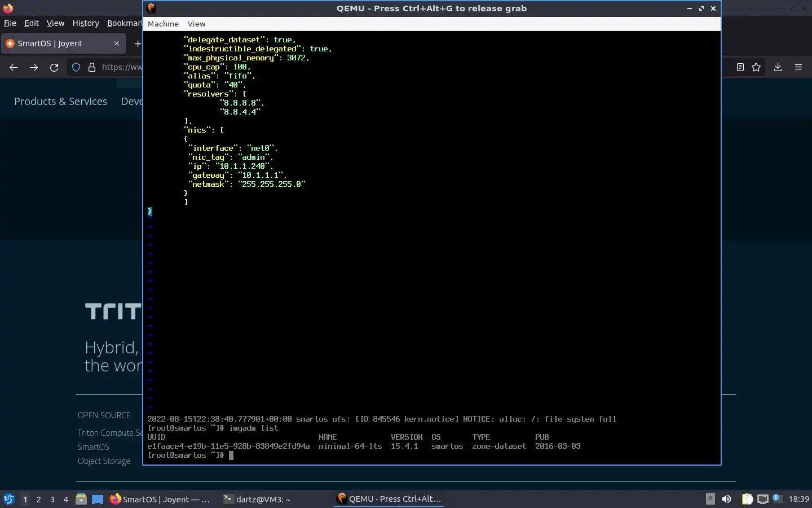Viewport: 812px width, 508px height.
Task: Open Firefox View menu
Action: (55, 23)
